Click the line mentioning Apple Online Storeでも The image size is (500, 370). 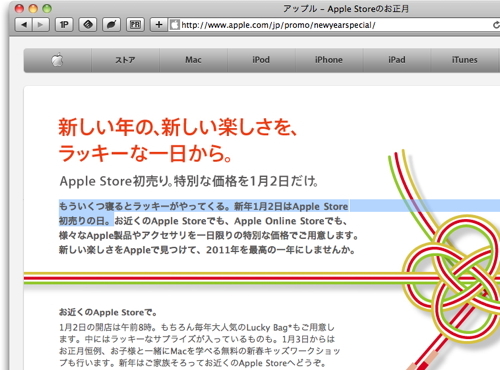point(203,221)
